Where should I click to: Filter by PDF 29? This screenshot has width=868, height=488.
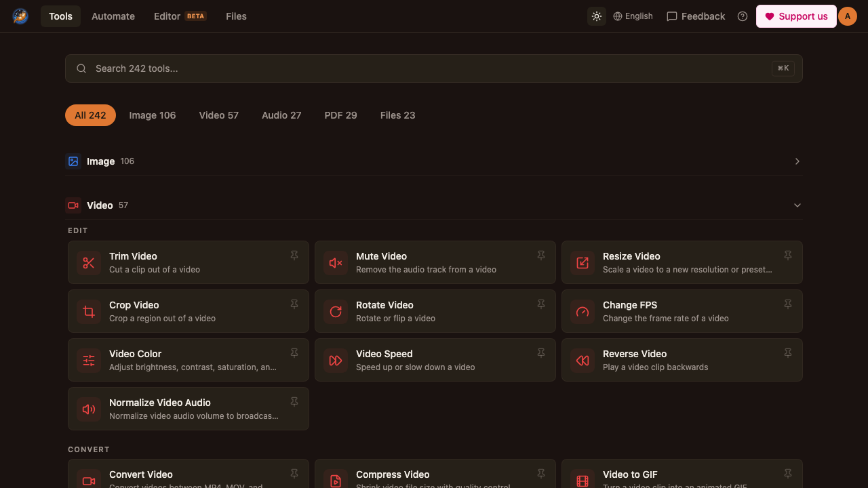click(x=340, y=115)
